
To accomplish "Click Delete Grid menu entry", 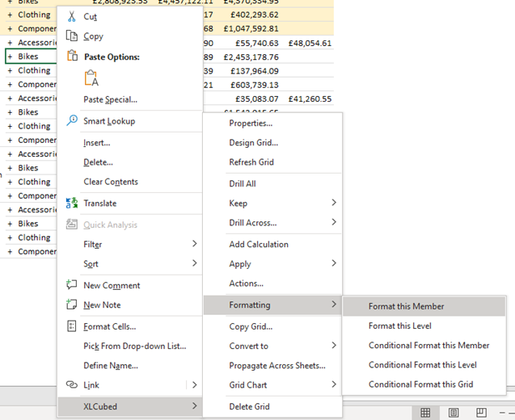I will point(249,407).
